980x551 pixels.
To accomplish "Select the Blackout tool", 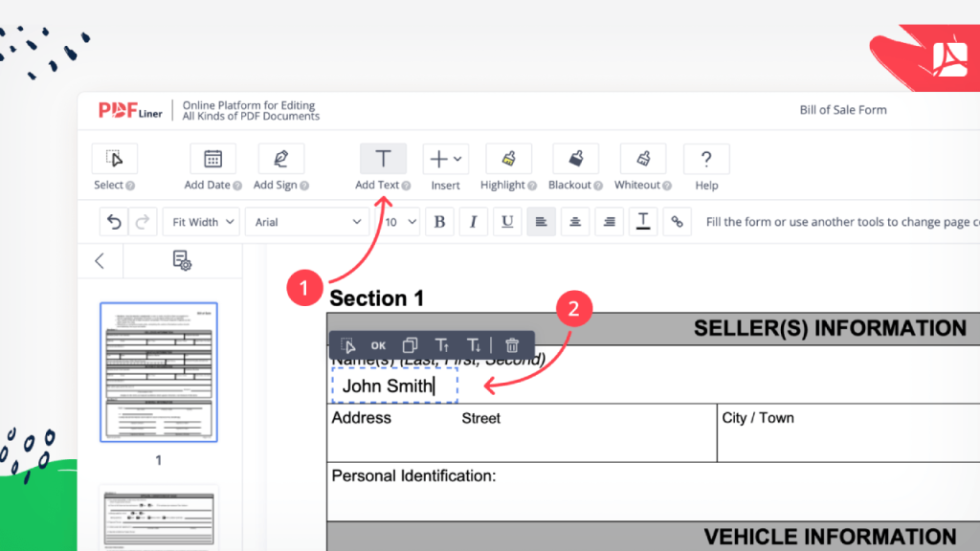I will [575, 159].
